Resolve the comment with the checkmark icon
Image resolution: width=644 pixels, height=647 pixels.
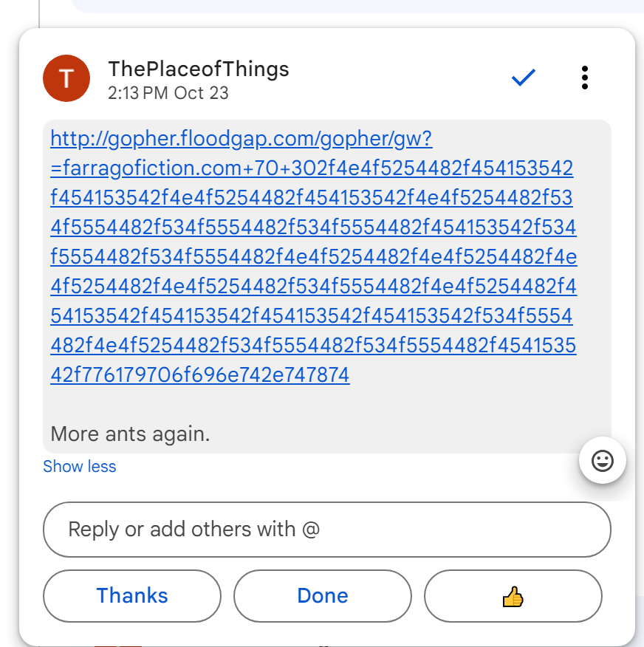523,78
